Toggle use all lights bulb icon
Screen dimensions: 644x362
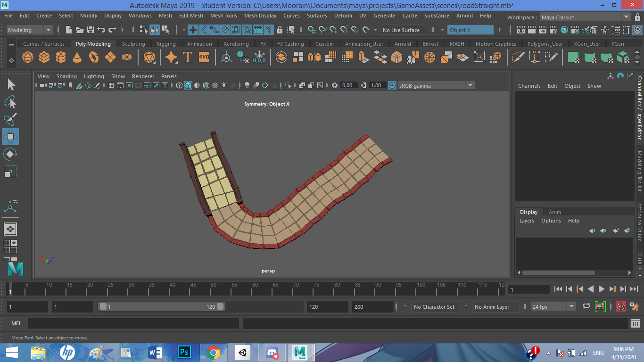(x=224, y=85)
